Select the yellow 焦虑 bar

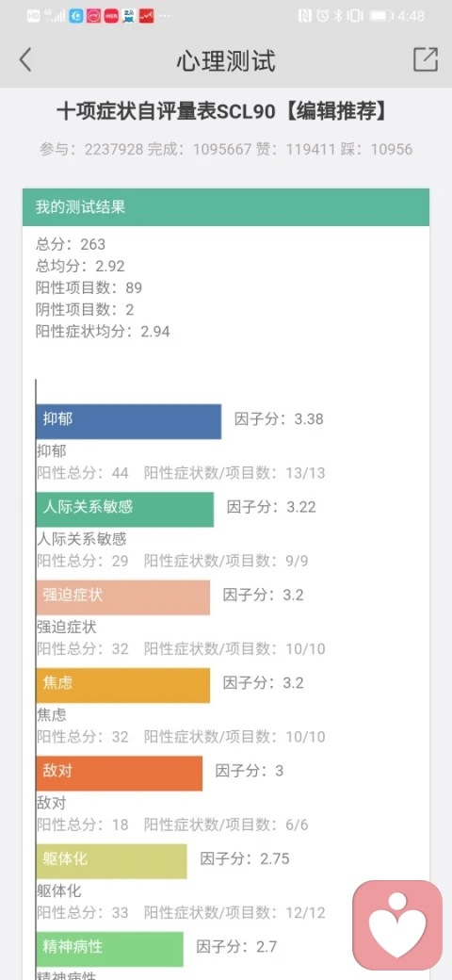pos(123,686)
